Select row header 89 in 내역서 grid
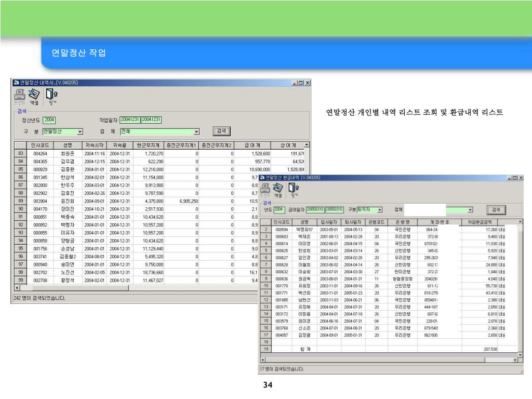The height and width of the screenshot is (399, 532). pyautogui.click(x=21, y=201)
